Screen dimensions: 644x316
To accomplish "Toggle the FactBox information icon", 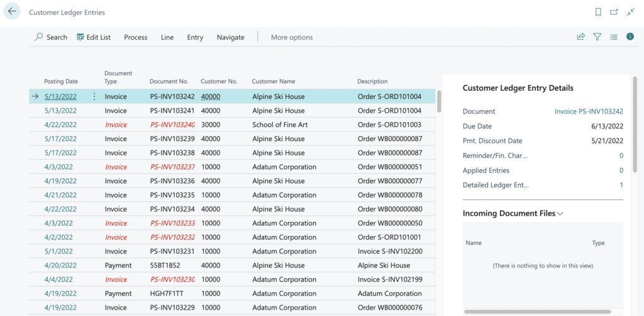I will pyautogui.click(x=630, y=37).
